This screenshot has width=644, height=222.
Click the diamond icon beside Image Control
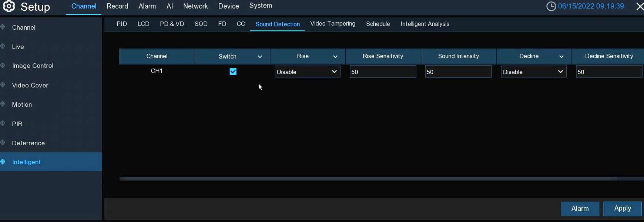3,66
